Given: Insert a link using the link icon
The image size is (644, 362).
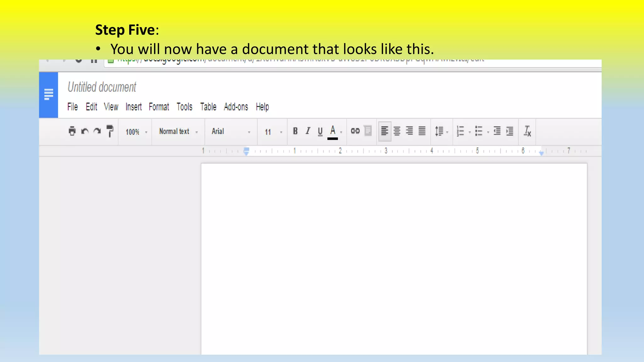Looking at the screenshot, I should [355, 131].
